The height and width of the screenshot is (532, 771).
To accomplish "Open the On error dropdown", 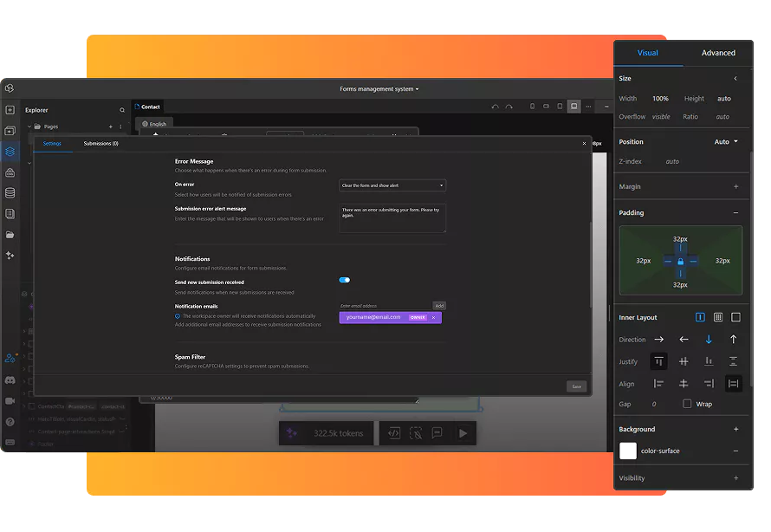I will point(391,185).
